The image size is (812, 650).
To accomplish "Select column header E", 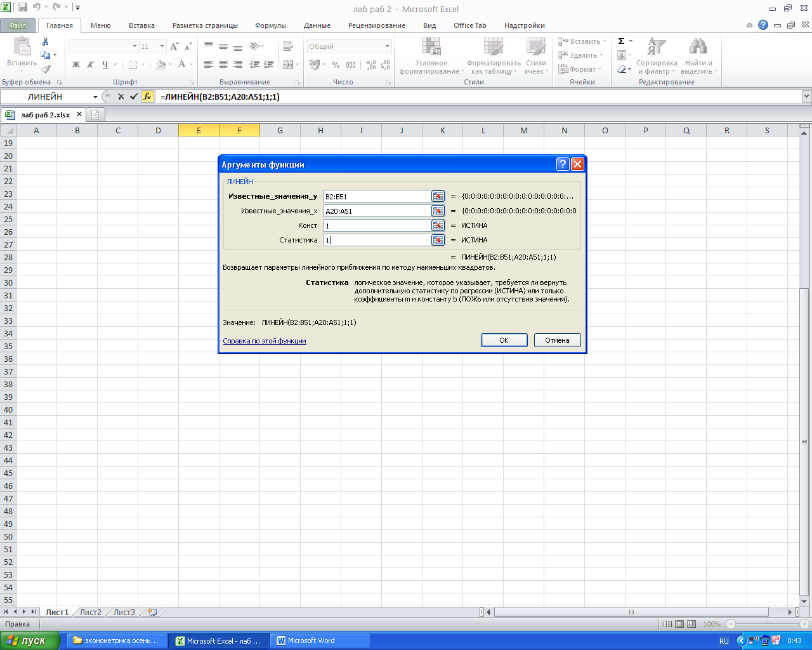I will point(199,130).
